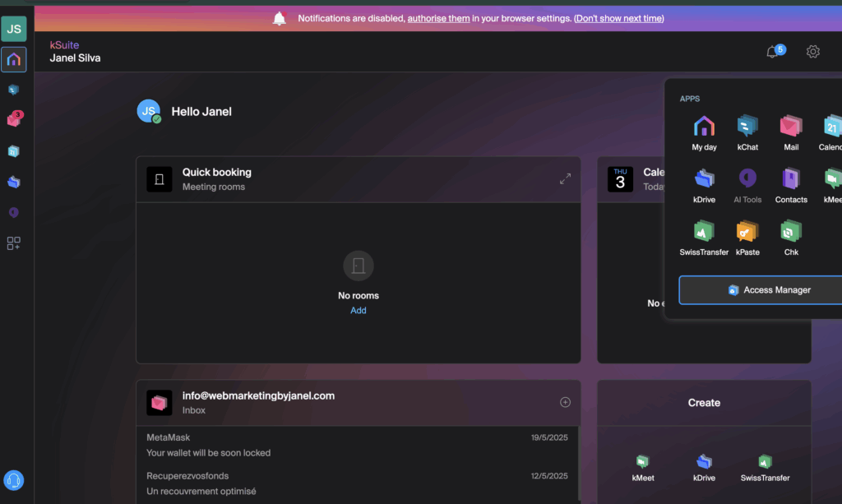The width and height of the screenshot is (842, 504).
Task: Open kChat from the left sidebar
Action: pyautogui.click(x=14, y=90)
